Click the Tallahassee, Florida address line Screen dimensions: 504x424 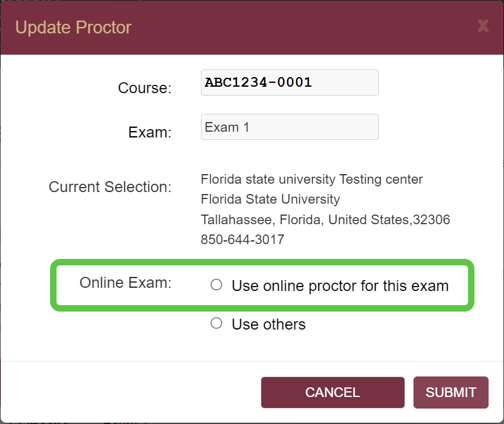point(326,220)
